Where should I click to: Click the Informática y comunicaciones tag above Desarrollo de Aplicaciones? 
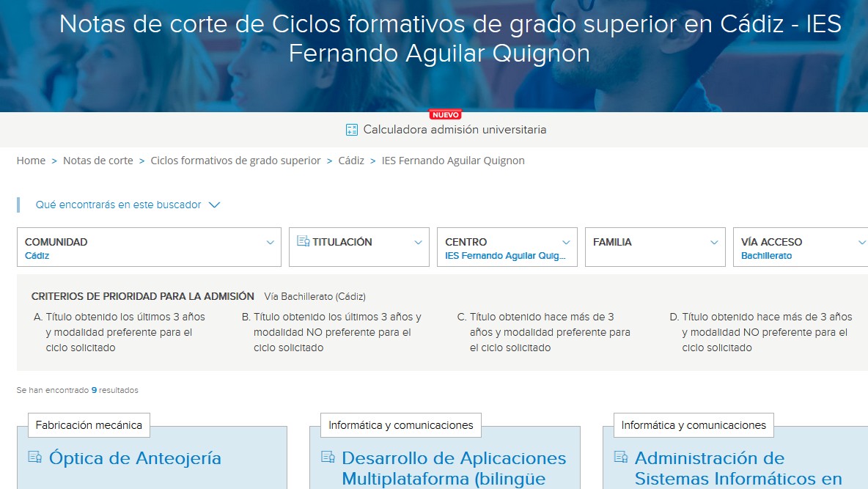401,425
